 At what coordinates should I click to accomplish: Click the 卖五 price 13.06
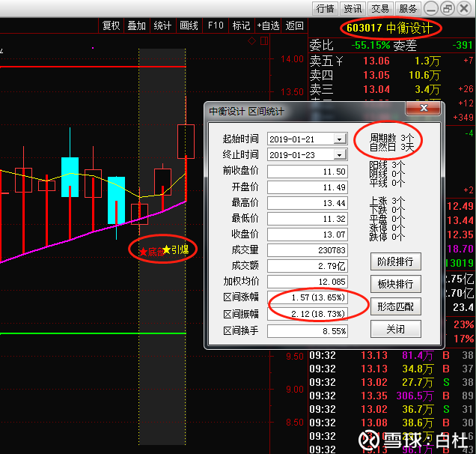point(376,61)
